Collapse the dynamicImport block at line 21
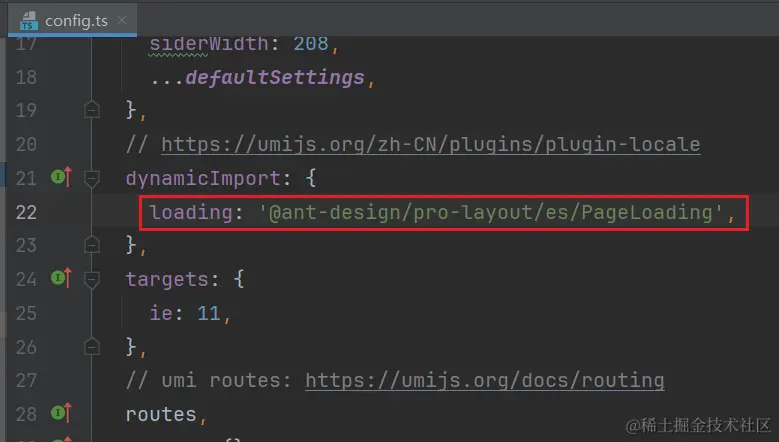779x442 pixels. [92, 178]
